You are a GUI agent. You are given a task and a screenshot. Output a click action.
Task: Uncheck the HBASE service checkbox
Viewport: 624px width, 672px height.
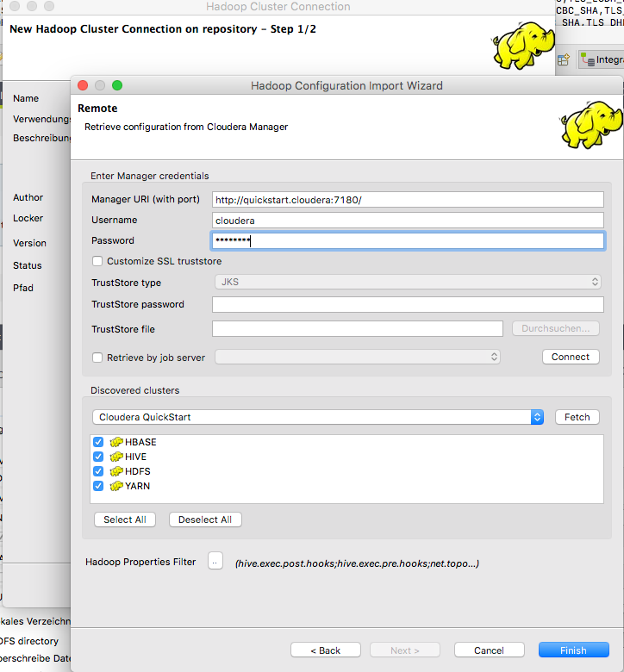click(98, 442)
